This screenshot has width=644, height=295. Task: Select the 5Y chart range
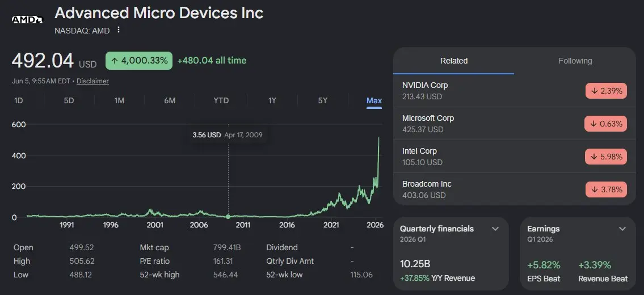(x=323, y=100)
